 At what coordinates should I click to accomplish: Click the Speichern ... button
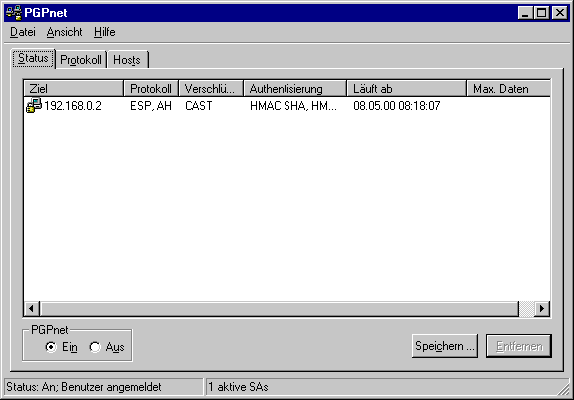(x=445, y=346)
